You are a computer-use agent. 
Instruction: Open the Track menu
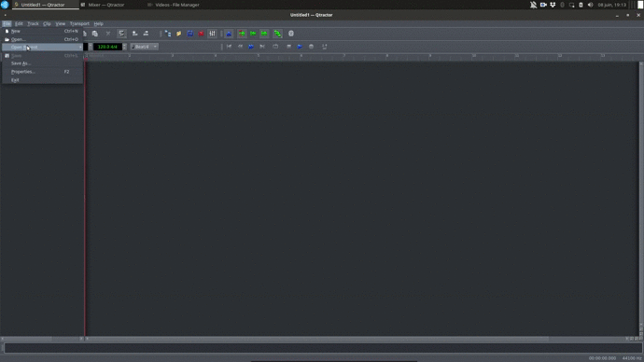pyautogui.click(x=33, y=24)
